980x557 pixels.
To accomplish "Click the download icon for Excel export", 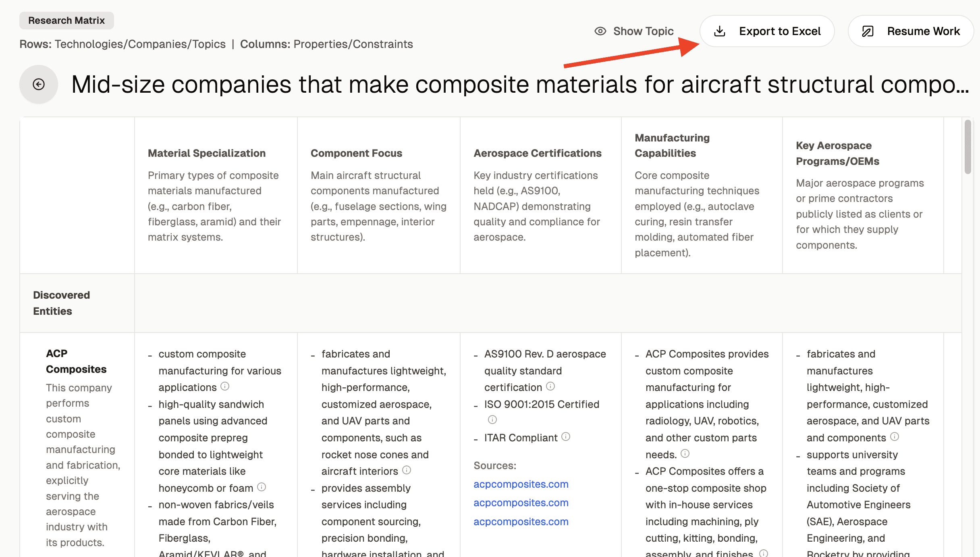I will coord(720,31).
